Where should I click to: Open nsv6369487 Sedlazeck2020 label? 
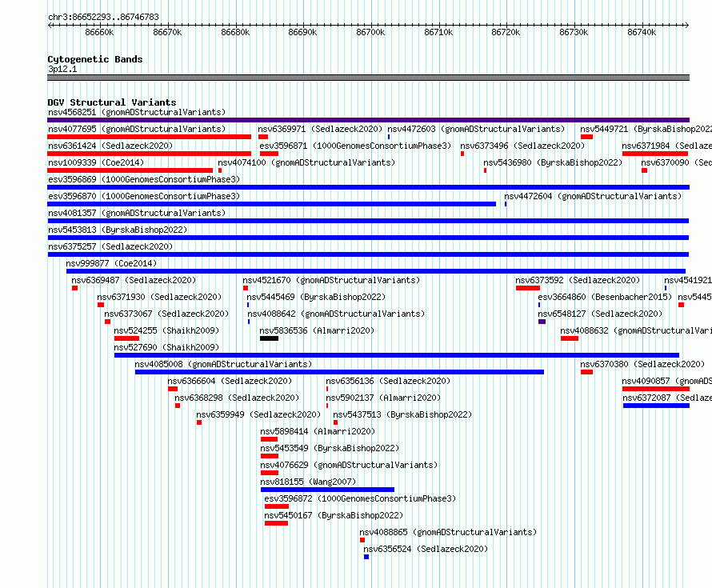pyautogui.click(x=134, y=280)
